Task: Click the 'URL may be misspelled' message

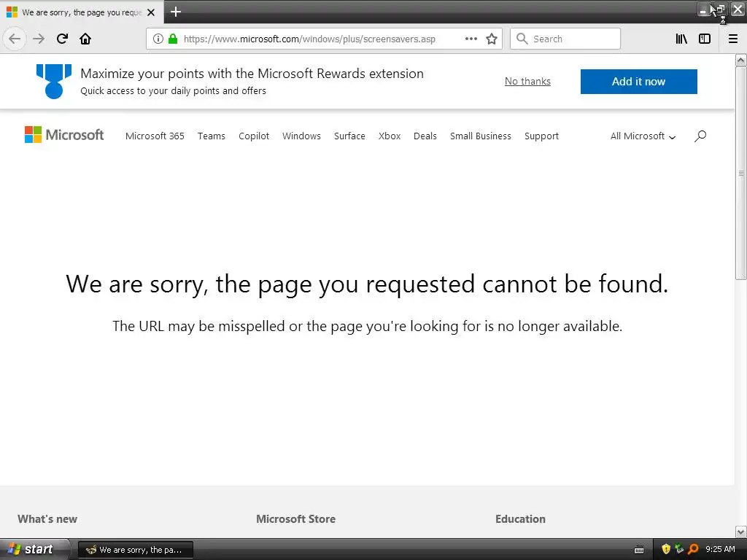Action: pyautogui.click(x=368, y=326)
